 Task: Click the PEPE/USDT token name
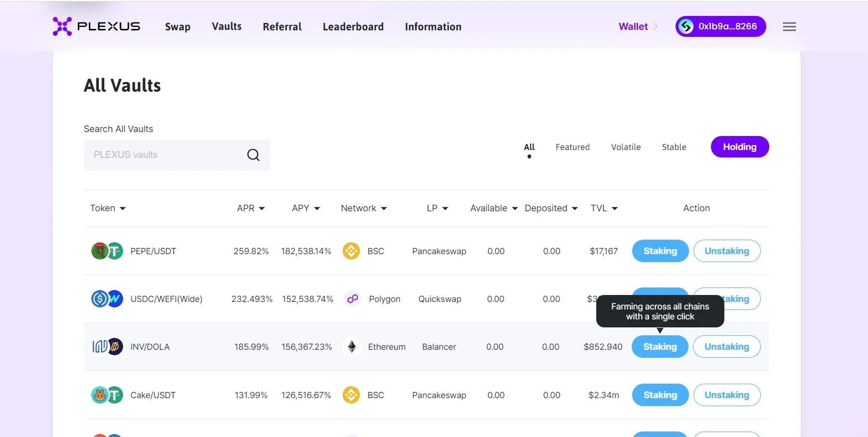pyautogui.click(x=153, y=251)
